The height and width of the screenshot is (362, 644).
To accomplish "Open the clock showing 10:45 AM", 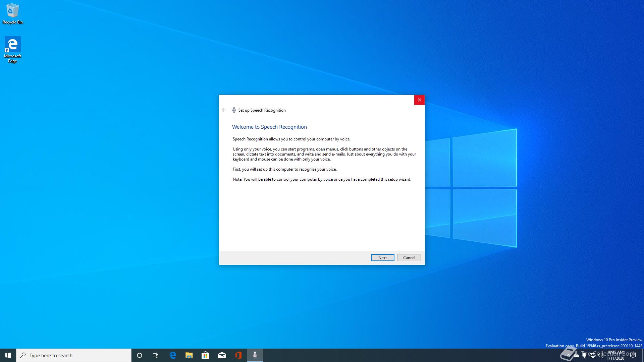I will click(615, 355).
